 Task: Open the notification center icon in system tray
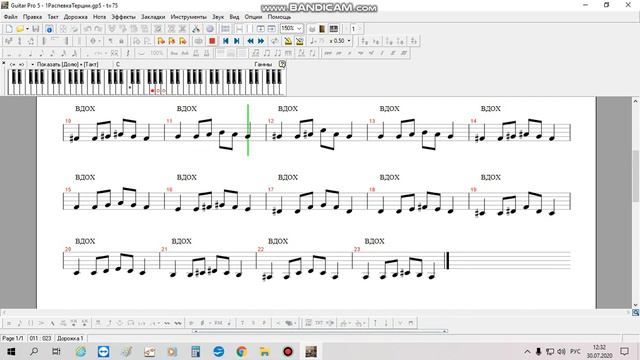tap(624, 351)
